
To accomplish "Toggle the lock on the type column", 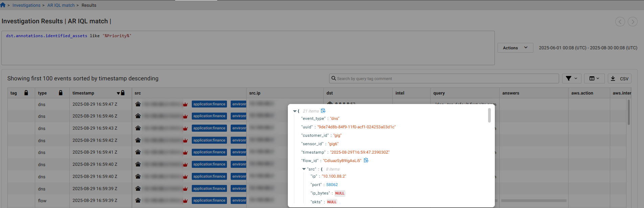I will 61,93.
